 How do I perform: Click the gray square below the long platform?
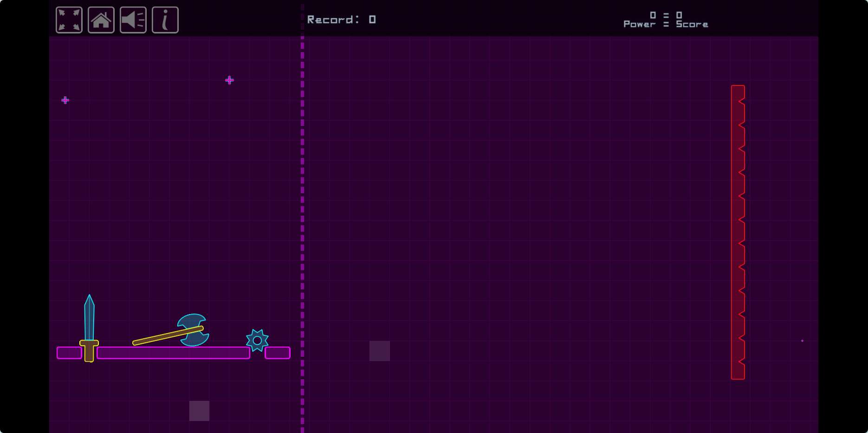click(199, 411)
